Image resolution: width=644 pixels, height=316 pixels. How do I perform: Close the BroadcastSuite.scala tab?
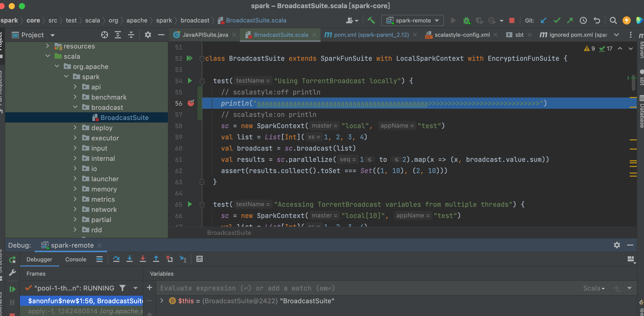[314, 35]
